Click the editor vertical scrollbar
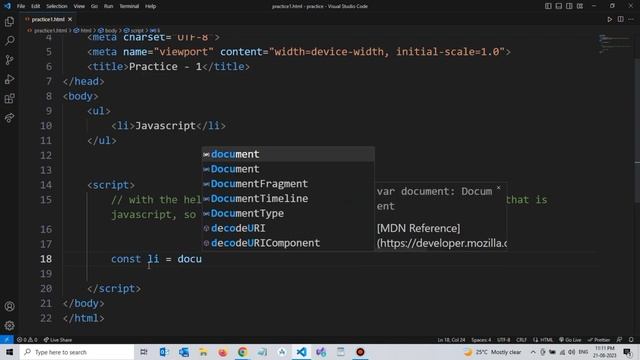Image resolution: width=640 pixels, height=360 pixels. point(637,131)
